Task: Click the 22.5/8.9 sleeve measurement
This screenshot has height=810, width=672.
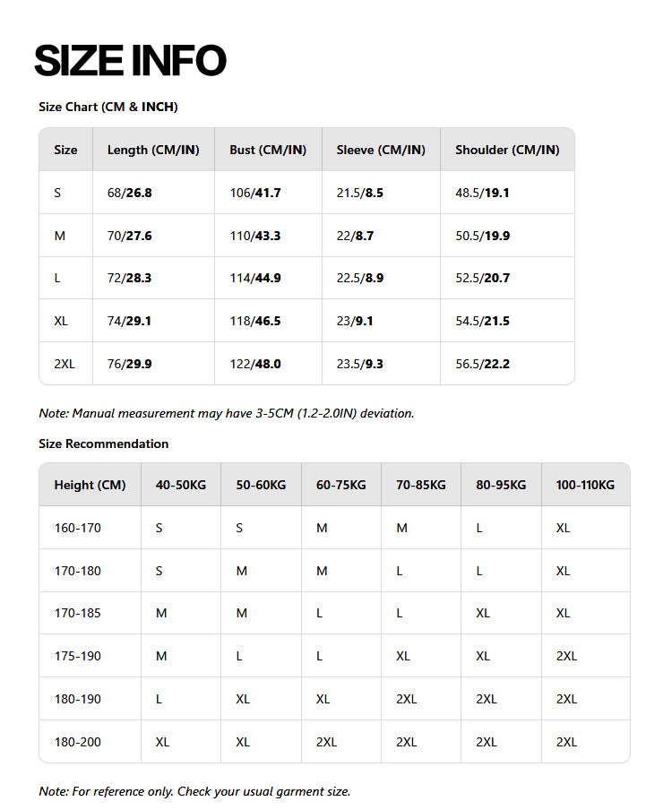Action: [359, 278]
